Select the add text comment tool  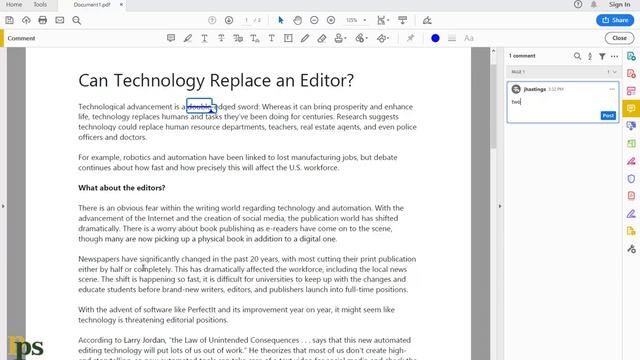tap(271, 38)
